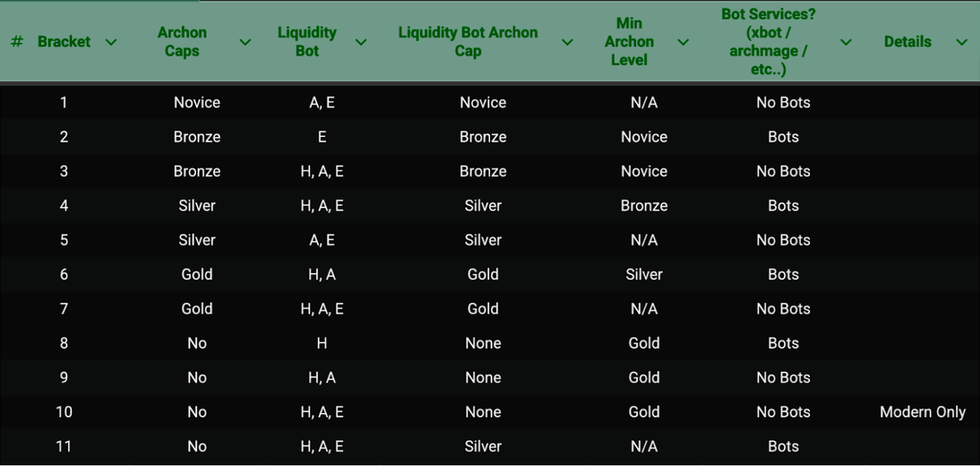Expand the Min Archon Level dropdown arrow
The height and width of the screenshot is (466, 980).
[x=683, y=42]
